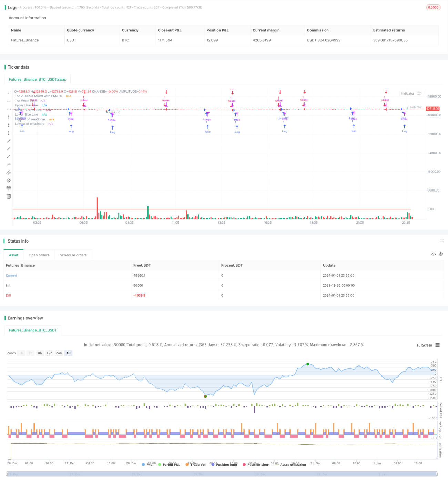Image resolution: width=448 pixels, height=484 pixels.
Task: Expand chart with fullscreen arrows beside Indicator
Action: tap(419, 94)
